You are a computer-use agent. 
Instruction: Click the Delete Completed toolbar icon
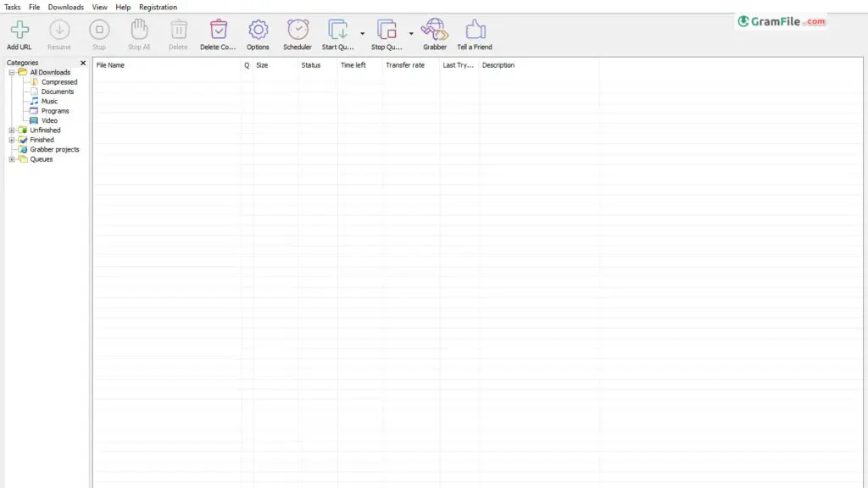(219, 30)
